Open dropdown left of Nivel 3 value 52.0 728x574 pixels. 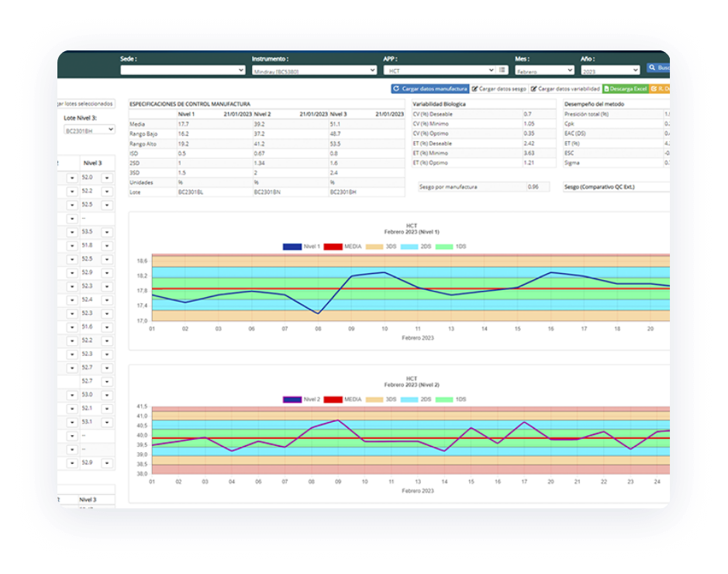tap(72, 178)
